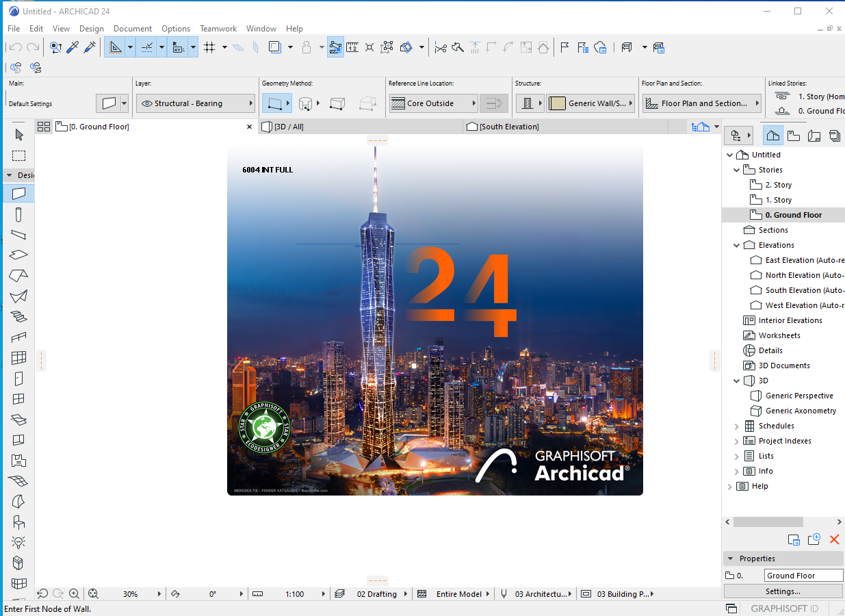Show the View Map in Navigator
Image resolution: width=845 pixels, height=616 pixels.
click(x=794, y=135)
